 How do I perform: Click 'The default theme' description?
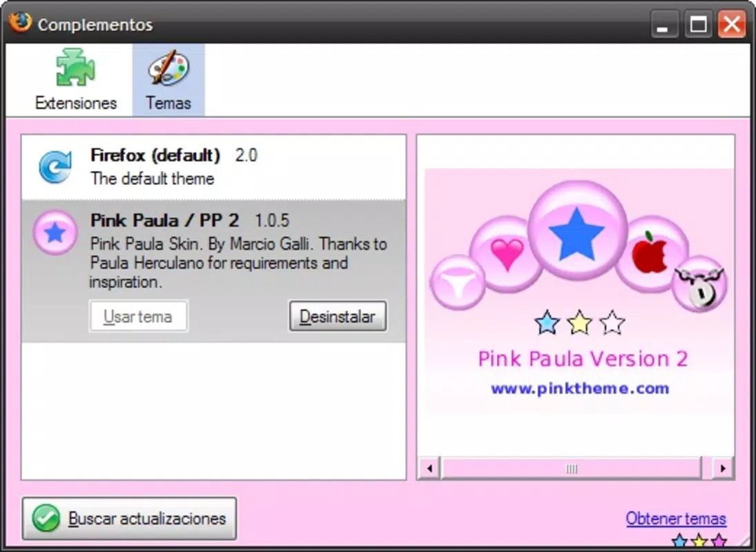coord(153,179)
